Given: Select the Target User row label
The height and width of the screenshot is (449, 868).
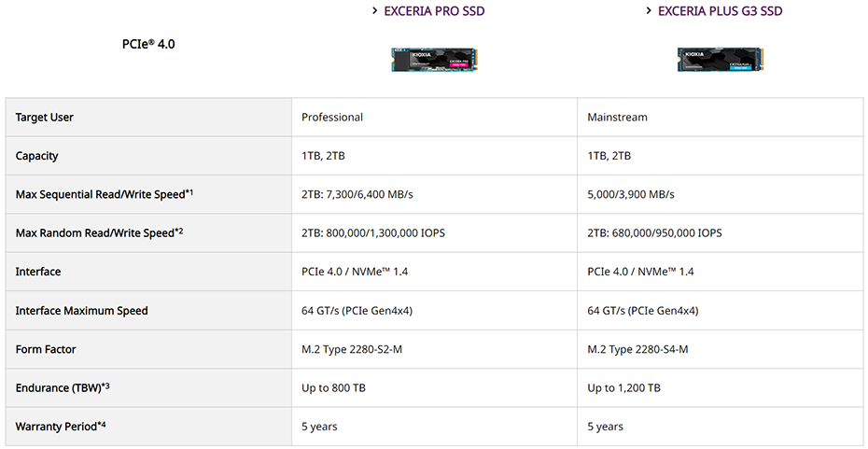Looking at the screenshot, I should click(45, 118).
